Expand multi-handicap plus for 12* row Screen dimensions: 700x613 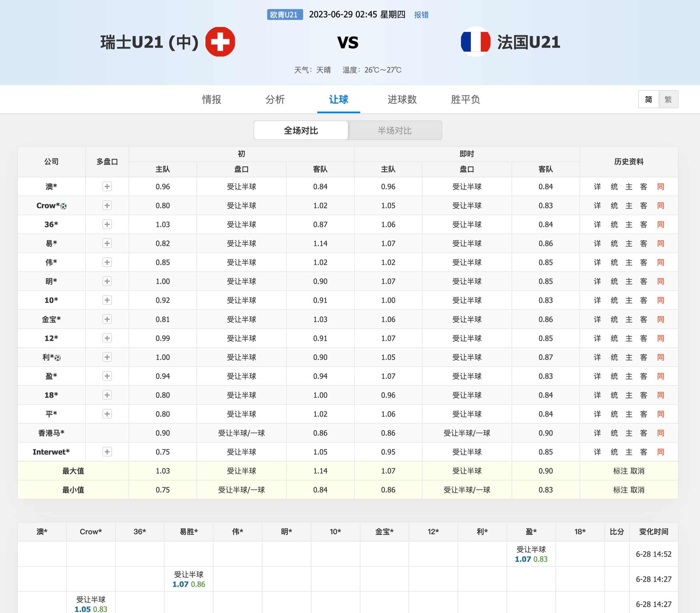[x=107, y=338]
